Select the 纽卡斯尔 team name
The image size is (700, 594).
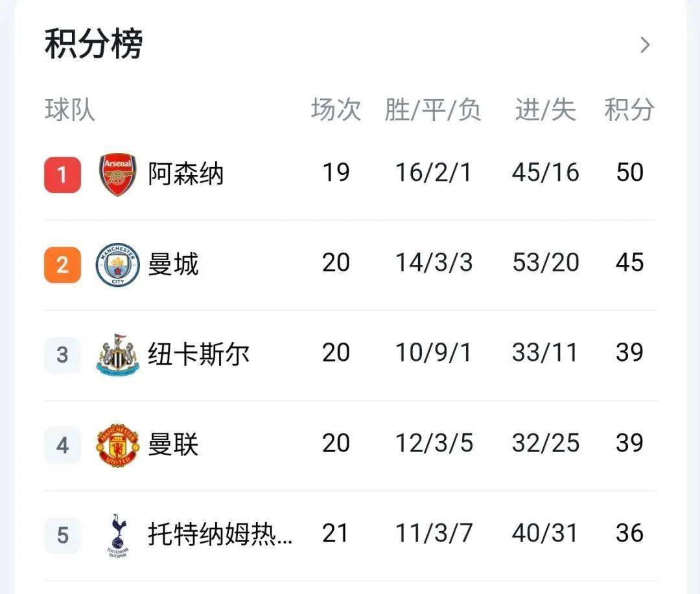[198, 354]
